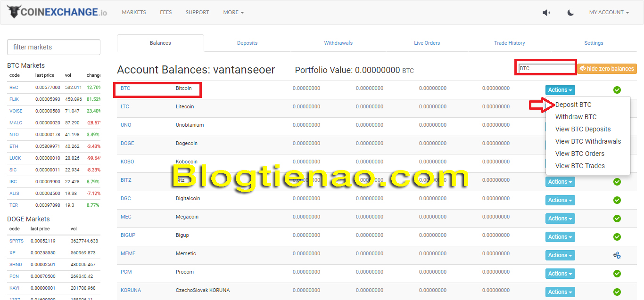This screenshot has height=300, width=644.
Task: Click green check status icon in BIGUP row
Action: tap(617, 237)
